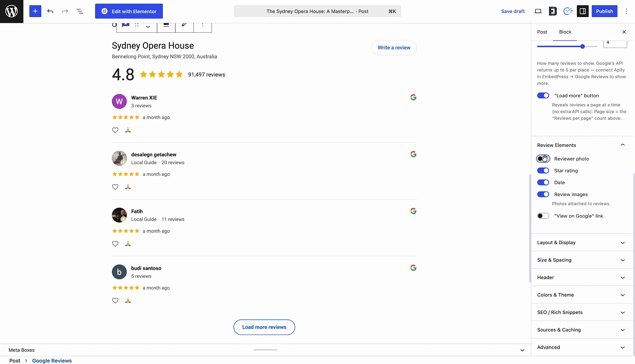The width and height of the screenshot is (635, 364).
Task: Click the Sydney Opera House heading
Action: pos(153,46)
